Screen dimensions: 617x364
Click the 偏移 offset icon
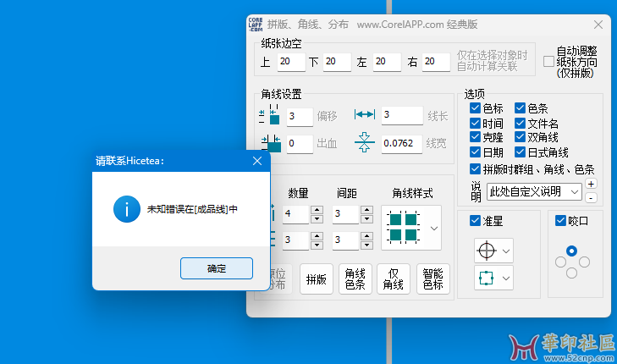click(270, 116)
